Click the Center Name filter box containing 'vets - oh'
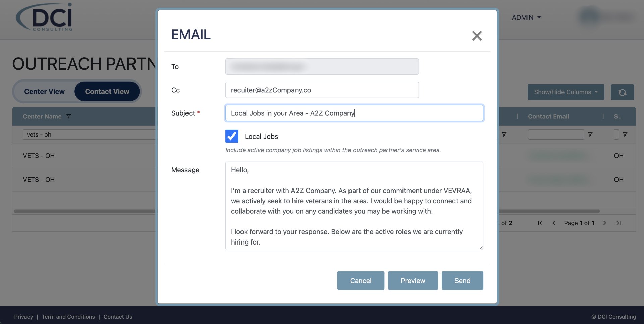The image size is (644, 324). [x=89, y=134]
